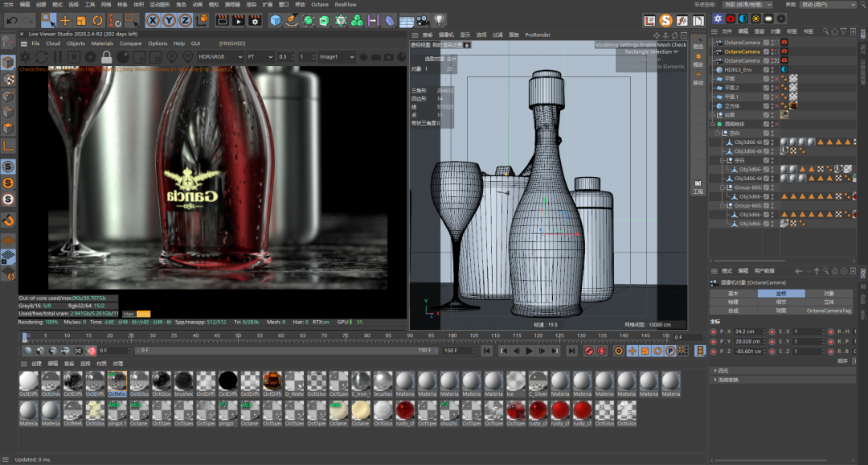
Task: Click the Spline Pen tool icon
Action: [x=292, y=21]
